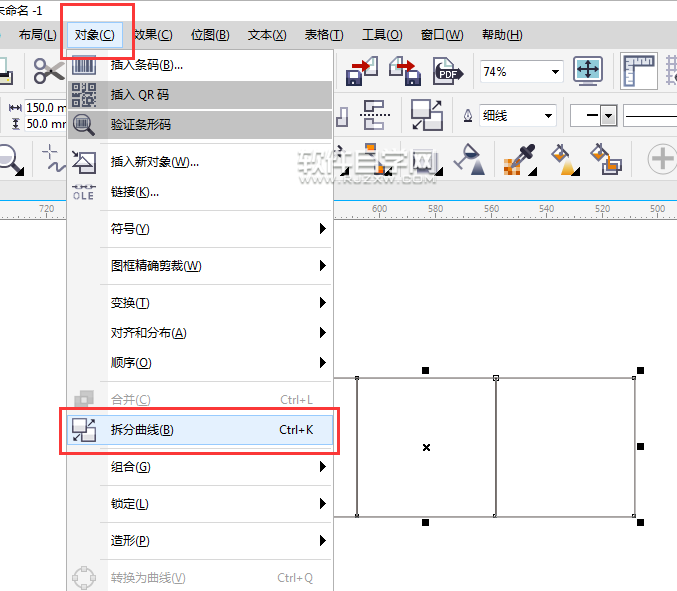Click the import icon with red arrow
The image size is (677, 591).
[x=362, y=71]
